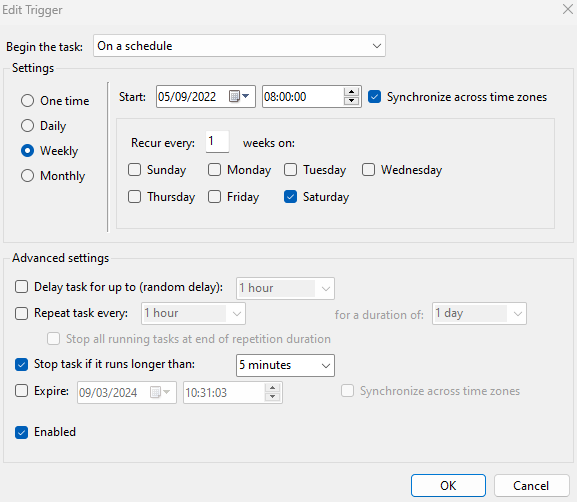The image size is (577, 502).
Task: Select the Daily radio button
Action: (x=27, y=126)
